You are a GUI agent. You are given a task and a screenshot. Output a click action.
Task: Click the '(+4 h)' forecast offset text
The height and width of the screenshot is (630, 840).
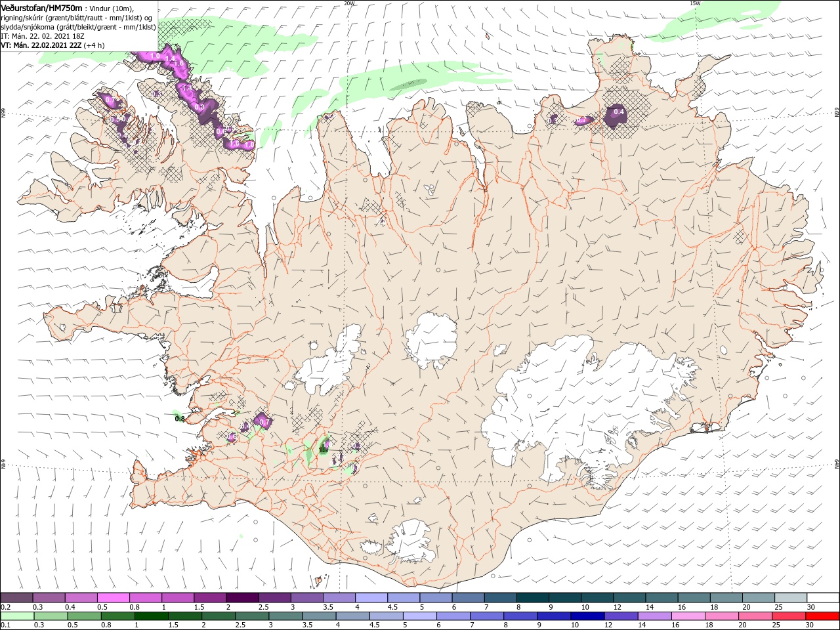click(x=94, y=45)
